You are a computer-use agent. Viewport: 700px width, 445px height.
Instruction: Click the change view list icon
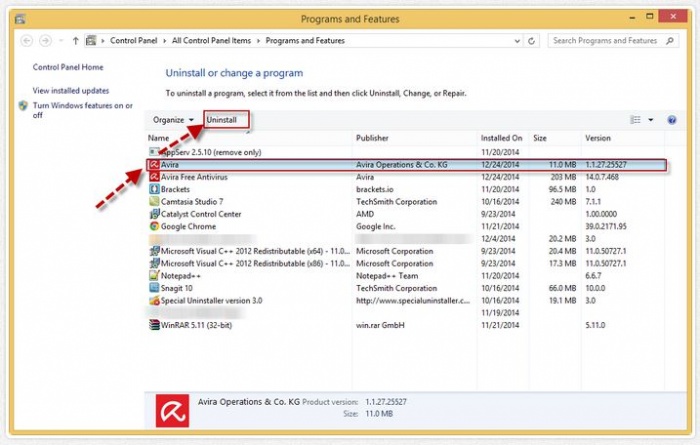tap(635, 120)
